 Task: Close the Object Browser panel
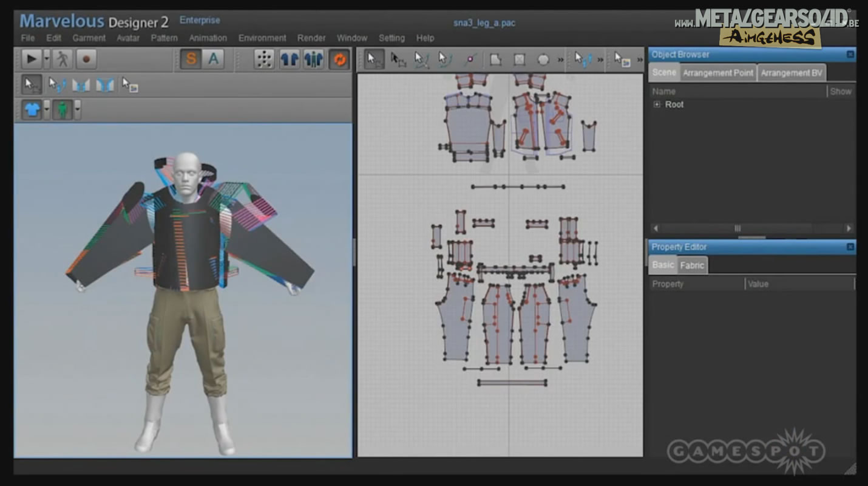tap(850, 55)
